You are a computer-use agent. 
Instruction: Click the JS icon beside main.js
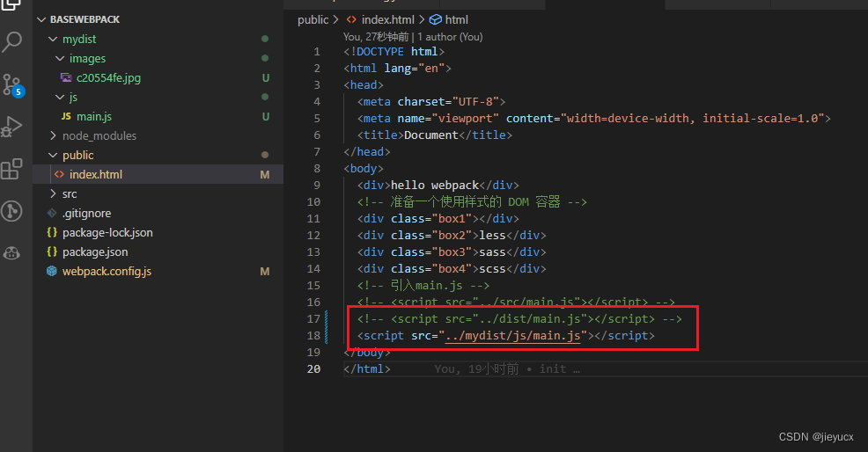pyautogui.click(x=66, y=116)
